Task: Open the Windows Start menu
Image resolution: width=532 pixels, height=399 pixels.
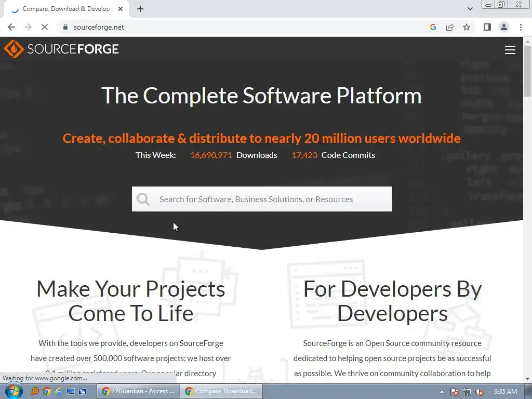Action: click(14, 391)
